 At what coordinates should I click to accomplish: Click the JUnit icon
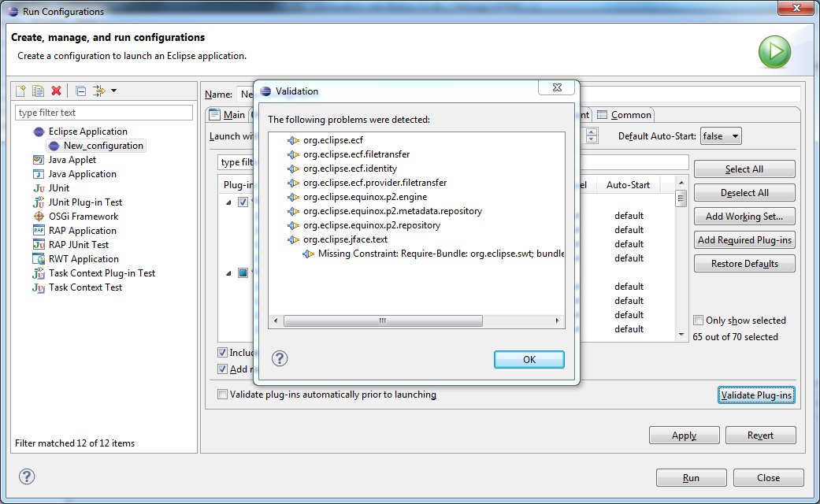(x=39, y=188)
